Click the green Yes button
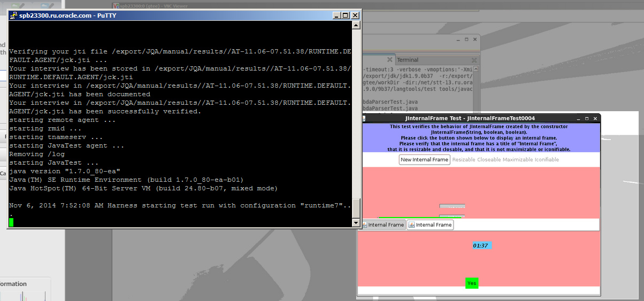This screenshot has height=301, width=644. pos(472,283)
